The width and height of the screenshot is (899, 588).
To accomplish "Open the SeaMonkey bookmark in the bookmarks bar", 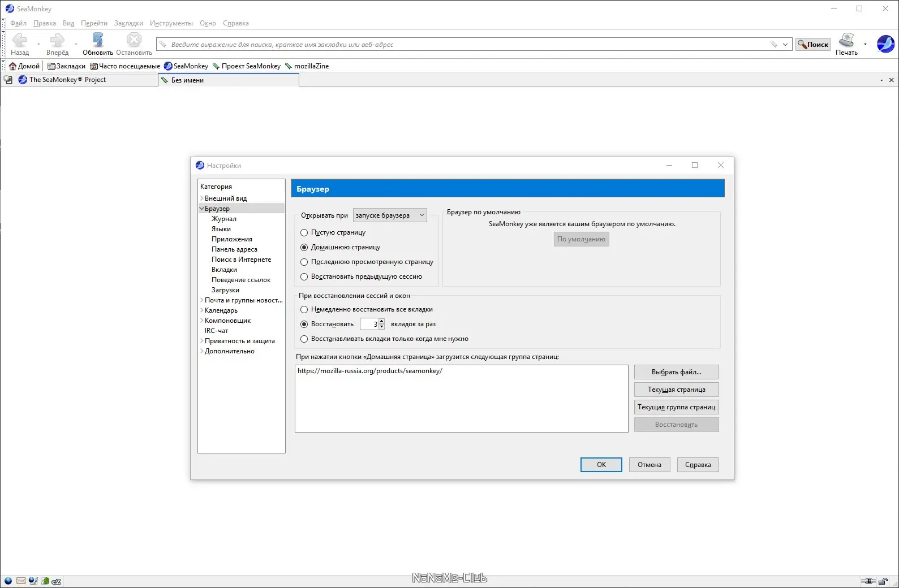I will (x=186, y=66).
